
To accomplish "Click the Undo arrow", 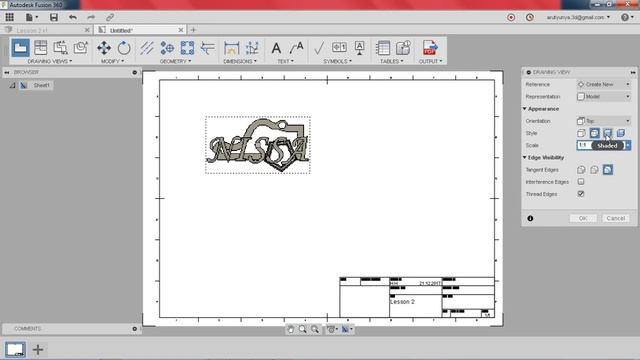I will (x=73, y=17).
